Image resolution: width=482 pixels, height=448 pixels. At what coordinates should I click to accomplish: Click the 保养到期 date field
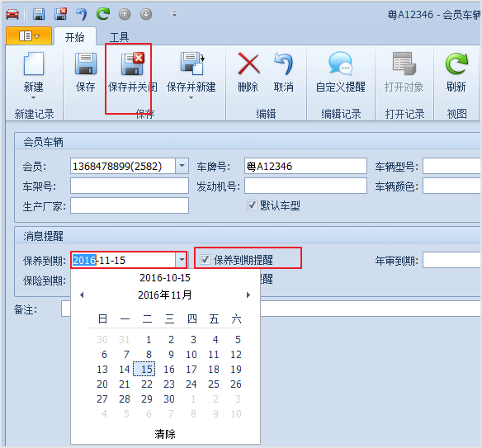pos(123,260)
